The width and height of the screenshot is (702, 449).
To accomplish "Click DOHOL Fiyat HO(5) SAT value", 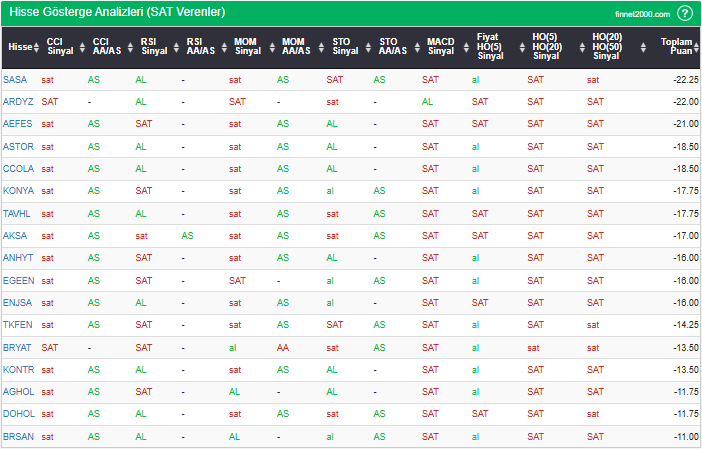I will (x=479, y=414).
